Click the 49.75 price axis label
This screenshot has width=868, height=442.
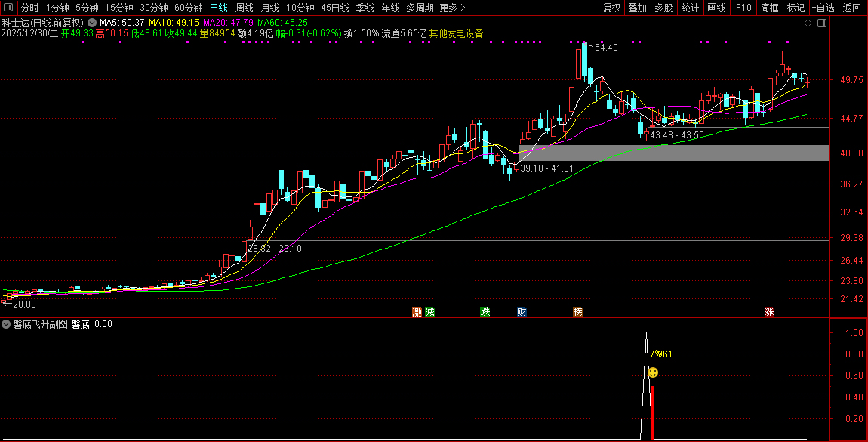click(x=851, y=80)
